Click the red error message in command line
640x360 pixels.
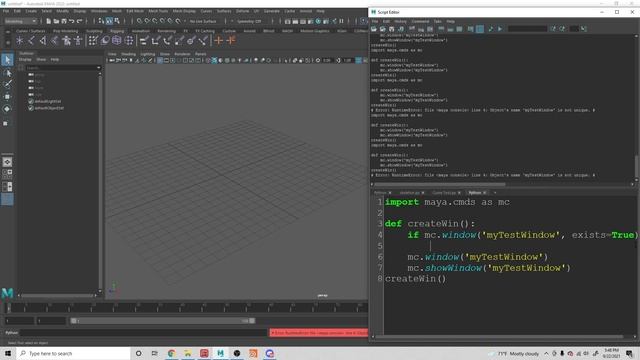(318, 333)
